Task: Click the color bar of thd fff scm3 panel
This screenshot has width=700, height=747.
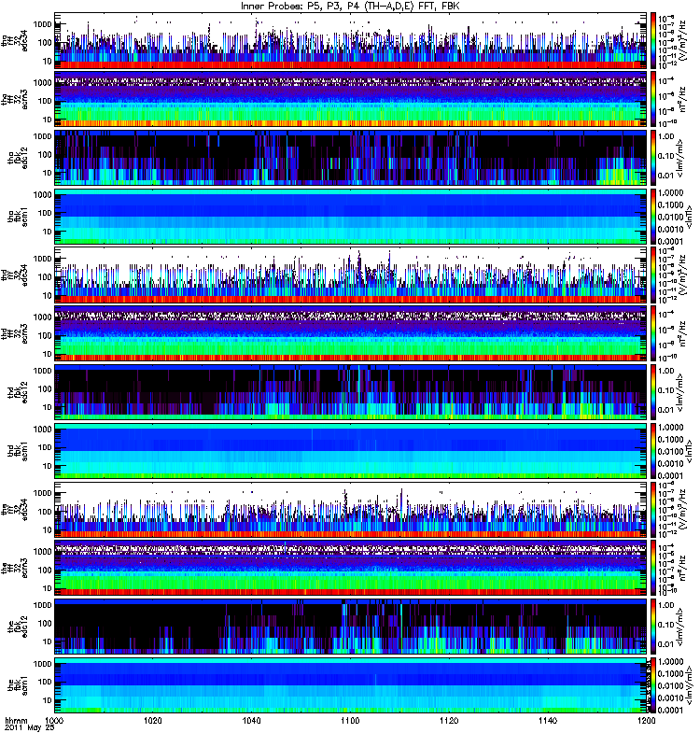Action: point(653,333)
